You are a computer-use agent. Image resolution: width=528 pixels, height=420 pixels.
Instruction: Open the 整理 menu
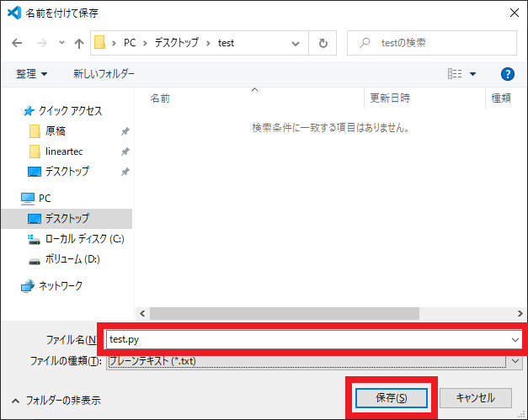32,74
